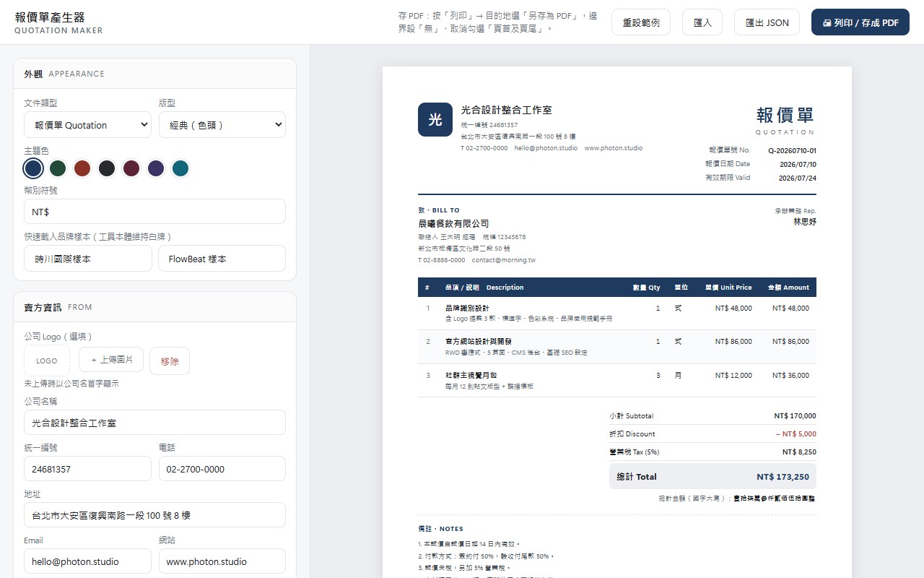Pick the charcoal black theme color

[107, 168]
